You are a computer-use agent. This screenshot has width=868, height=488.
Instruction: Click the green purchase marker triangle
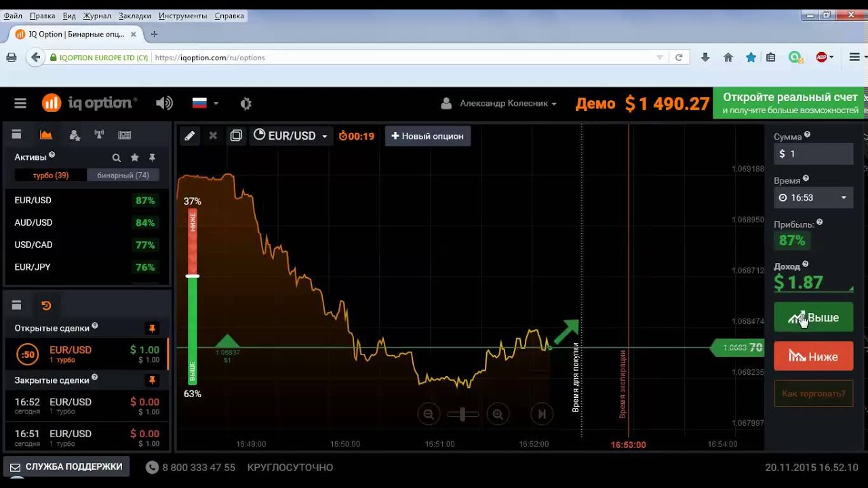coord(227,341)
